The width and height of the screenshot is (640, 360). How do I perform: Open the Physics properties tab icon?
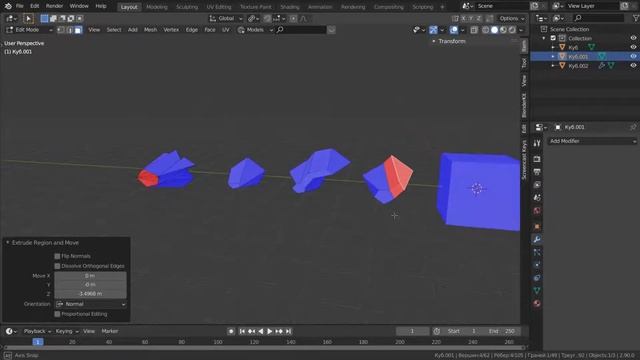tap(537, 265)
